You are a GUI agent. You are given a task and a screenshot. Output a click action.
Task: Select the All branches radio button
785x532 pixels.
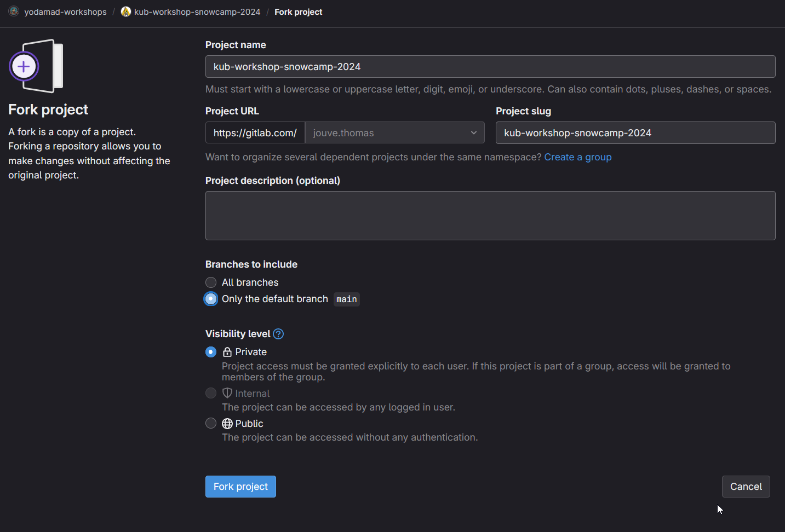[211, 282]
